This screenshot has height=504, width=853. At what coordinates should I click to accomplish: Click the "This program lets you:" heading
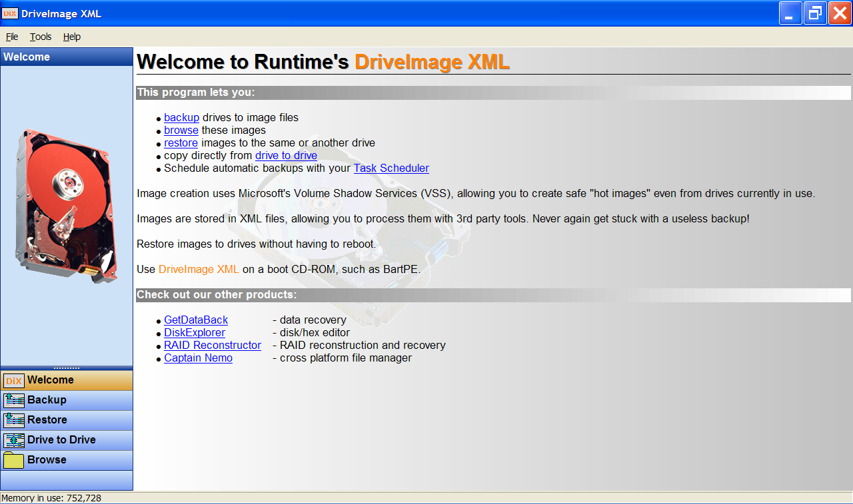point(196,93)
